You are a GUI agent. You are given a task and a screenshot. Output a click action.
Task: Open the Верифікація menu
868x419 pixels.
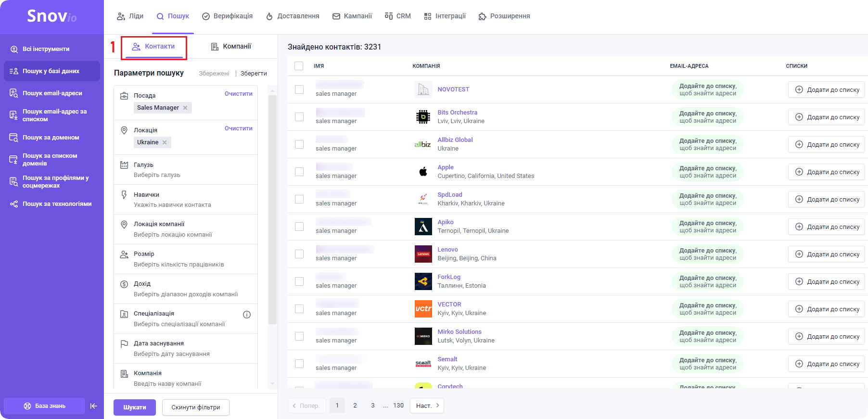click(x=227, y=16)
